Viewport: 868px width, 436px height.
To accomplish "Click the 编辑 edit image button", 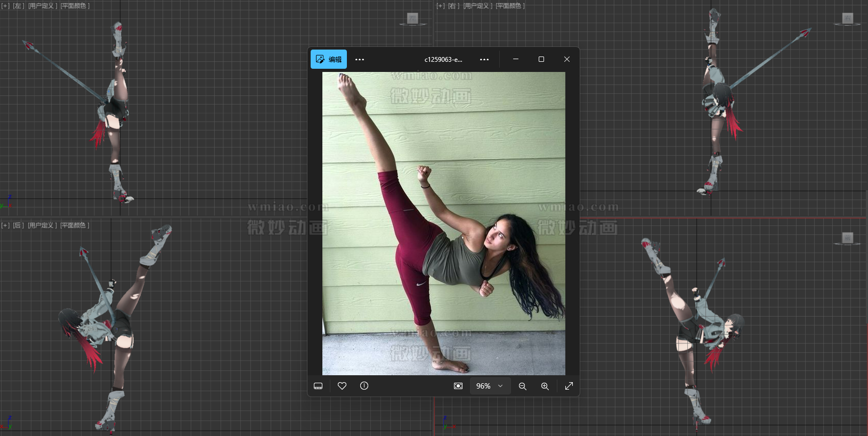I will (329, 59).
